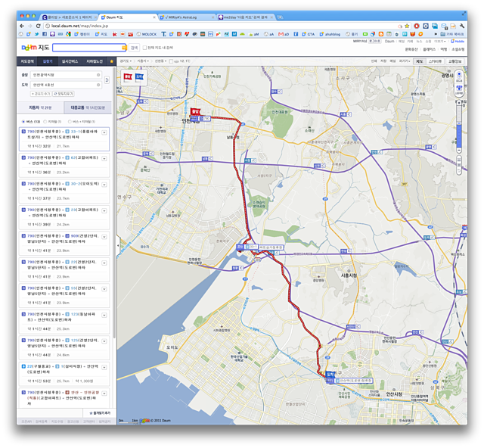The width and height of the screenshot is (484, 448).
Task: Click the 검색 search button
Action: tap(135, 48)
